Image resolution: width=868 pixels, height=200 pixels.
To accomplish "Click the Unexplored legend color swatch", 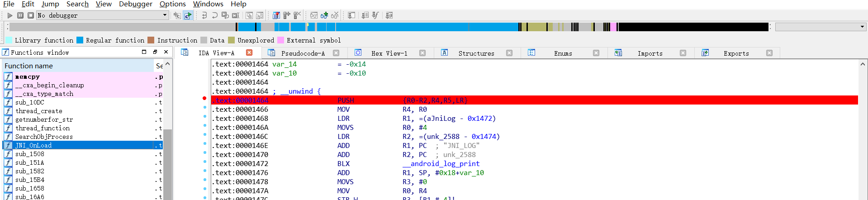I will click(x=232, y=40).
